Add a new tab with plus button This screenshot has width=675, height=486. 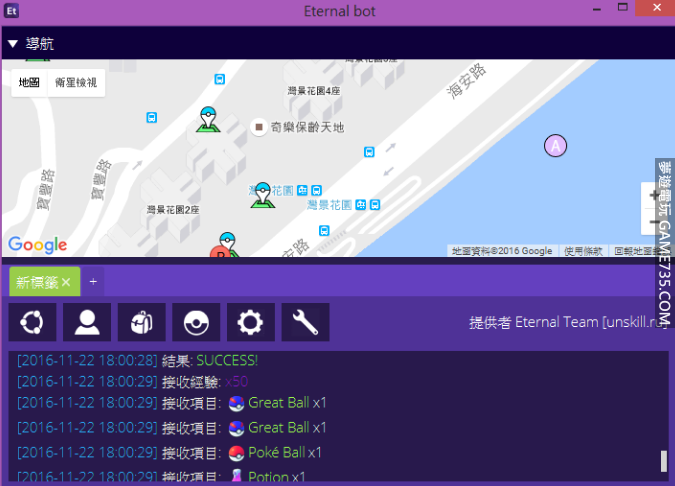[93, 282]
